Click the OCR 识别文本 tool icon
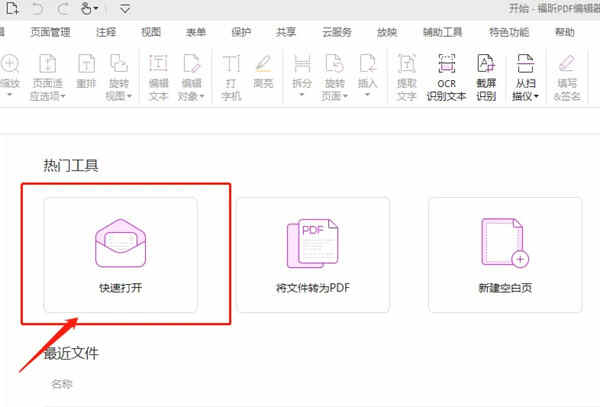Viewport: 600px width, 407px height. [x=448, y=73]
